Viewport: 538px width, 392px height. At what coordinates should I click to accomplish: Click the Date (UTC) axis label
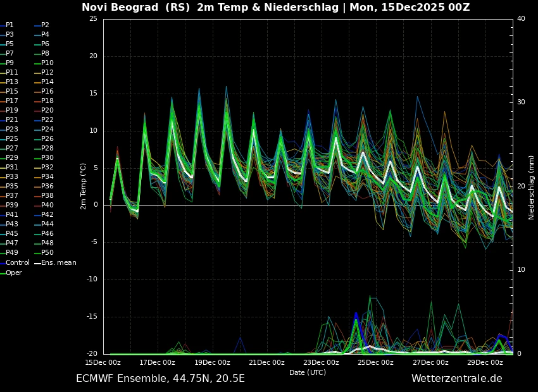pyautogui.click(x=308, y=372)
